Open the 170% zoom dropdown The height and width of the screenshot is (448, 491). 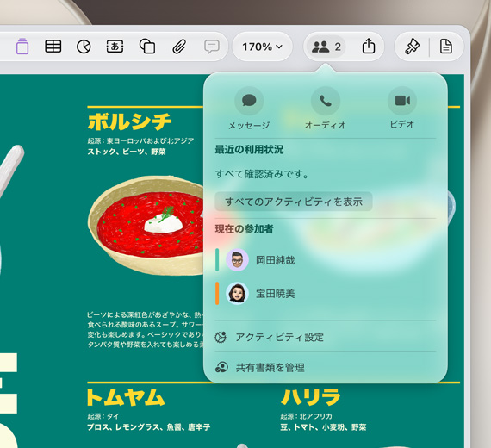[x=262, y=47]
